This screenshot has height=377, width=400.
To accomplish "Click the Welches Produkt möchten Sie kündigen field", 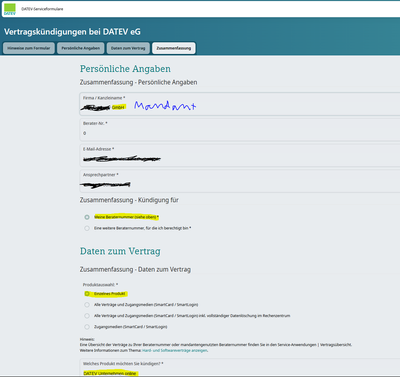I will point(240,368).
